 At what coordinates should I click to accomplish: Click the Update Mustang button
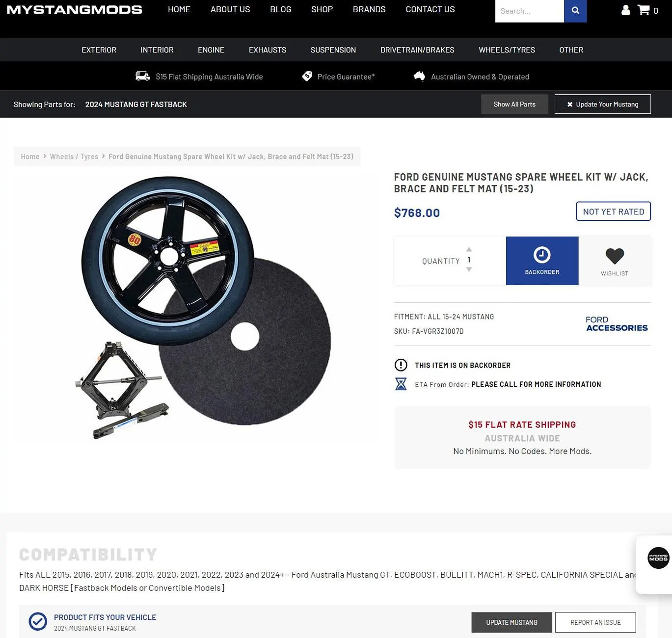[x=512, y=622]
